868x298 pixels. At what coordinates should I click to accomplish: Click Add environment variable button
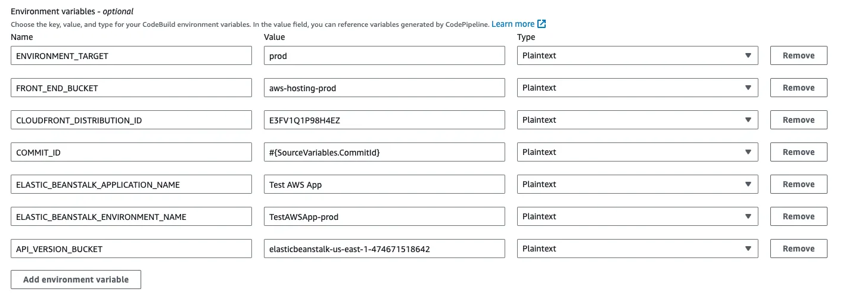[x=76, y=280]
